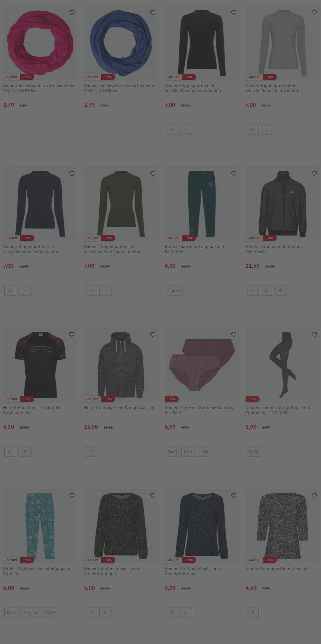Choose size 2XL for Struktur-Oberfläche cardigan
This screenshot has height=644, width=321.
[281, 291]
